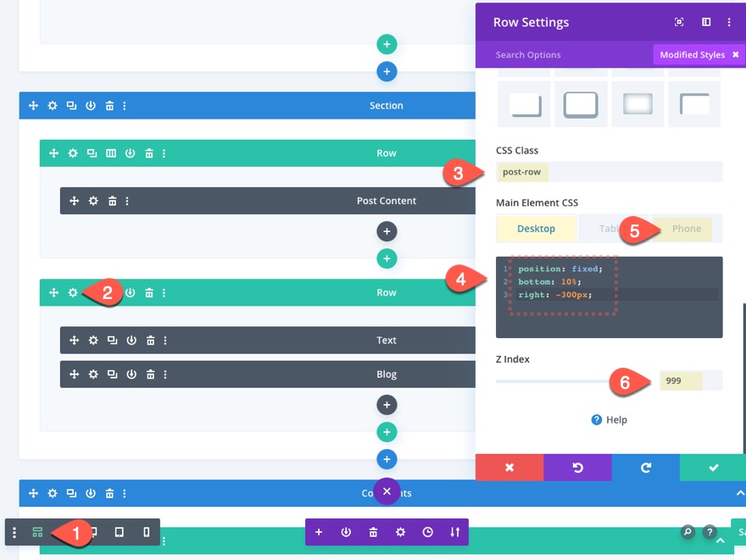Save row settings with the green check button
This screenshot has height=560, width=746.
[713, 468]
